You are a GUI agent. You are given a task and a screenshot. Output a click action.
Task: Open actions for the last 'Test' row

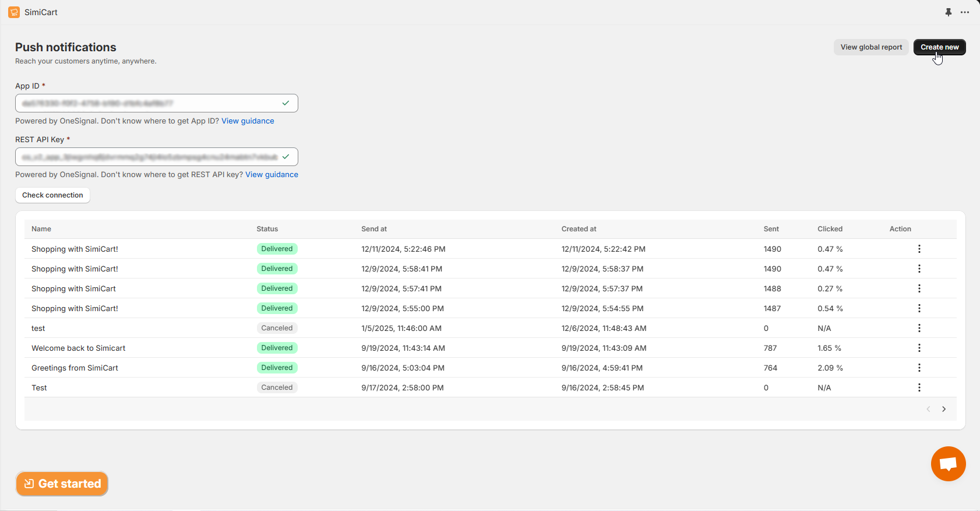point(919,387)
